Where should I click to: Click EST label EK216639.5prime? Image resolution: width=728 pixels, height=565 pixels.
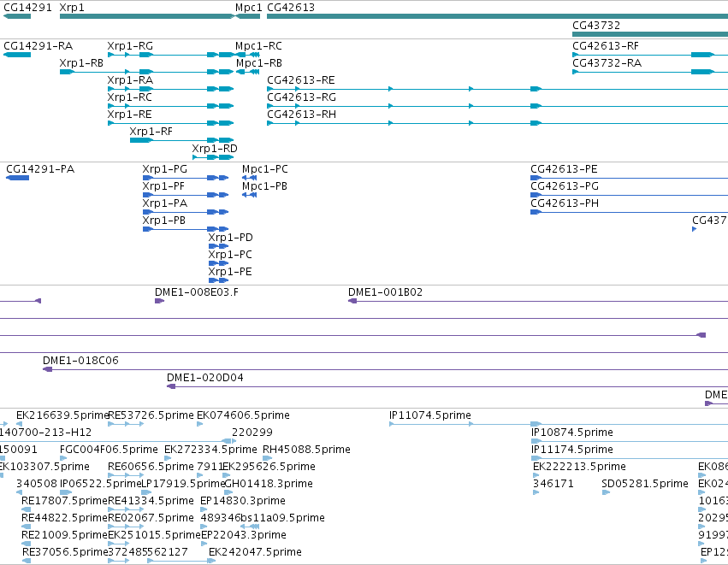tap(62, 415)
